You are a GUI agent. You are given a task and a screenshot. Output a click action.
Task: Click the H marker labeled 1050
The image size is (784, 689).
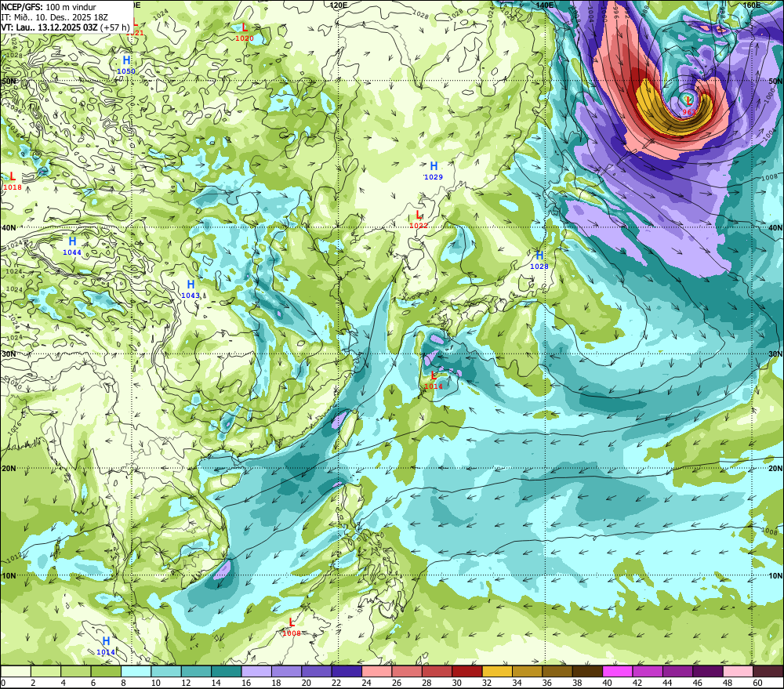click(x=126, y=61)
